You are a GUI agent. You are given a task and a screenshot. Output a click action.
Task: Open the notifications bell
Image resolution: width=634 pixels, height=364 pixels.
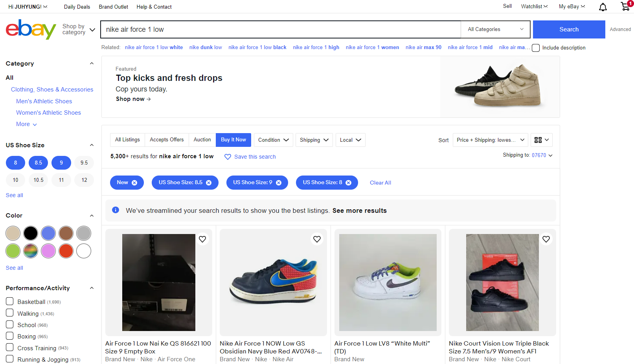point(603,7)
